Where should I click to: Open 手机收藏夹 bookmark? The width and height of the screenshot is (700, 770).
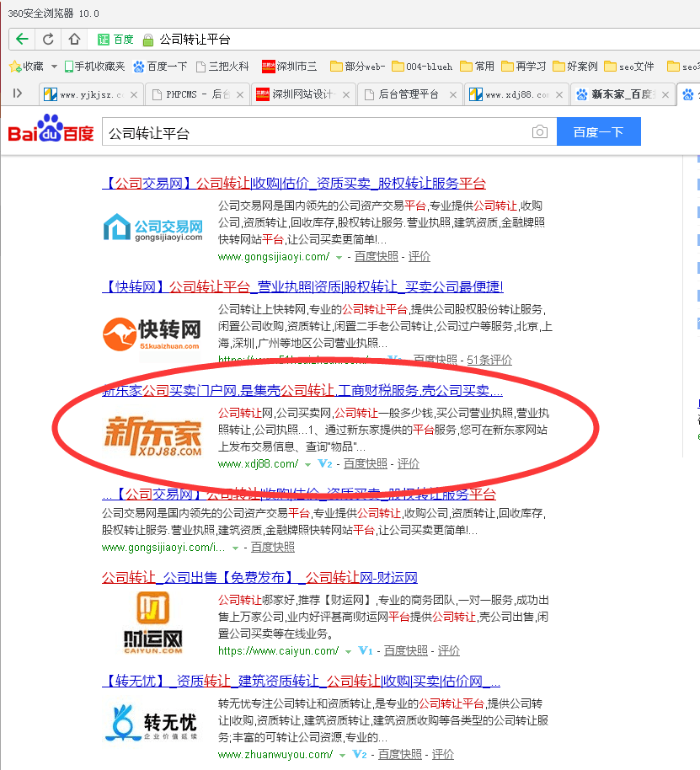[x=94, y=67]
